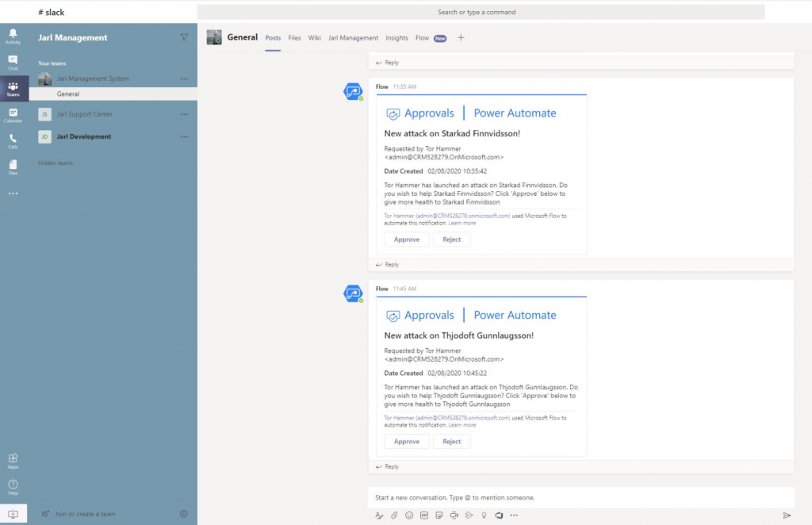The width and height of the screenshot is (812, 525).
Task: Open more options for Jarl Support Center
Action: 184,114
